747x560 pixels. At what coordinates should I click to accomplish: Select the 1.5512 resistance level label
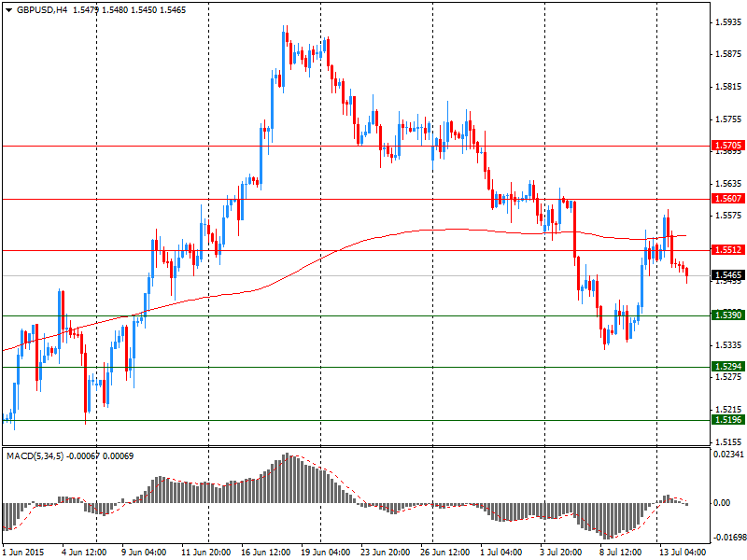[x=728, y=250]
